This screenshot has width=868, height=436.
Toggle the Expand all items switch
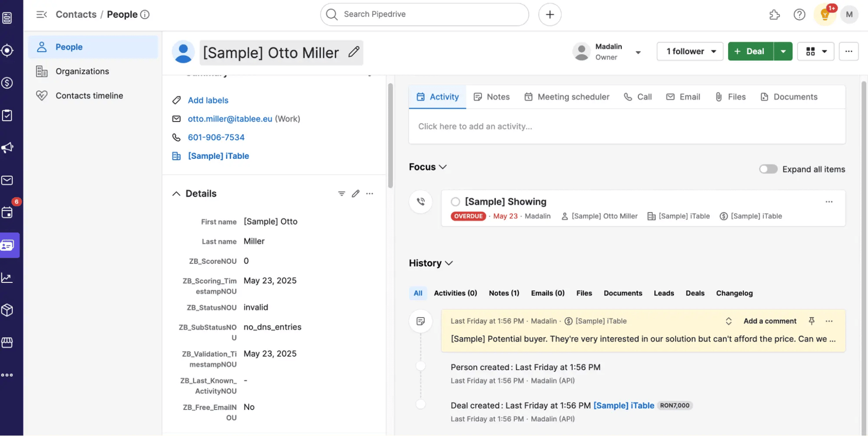click(768, 169)
